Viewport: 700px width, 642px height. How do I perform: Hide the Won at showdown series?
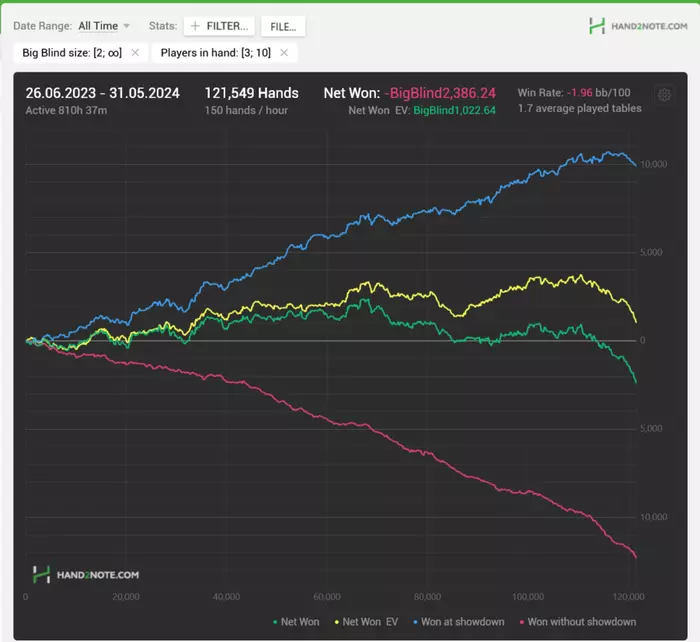[x=459, y=622]
